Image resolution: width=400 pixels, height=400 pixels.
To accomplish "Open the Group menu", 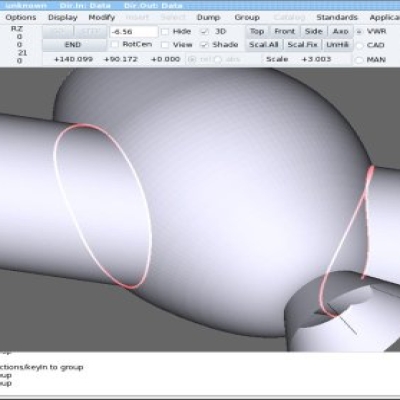I will click(x=247, y=17).
